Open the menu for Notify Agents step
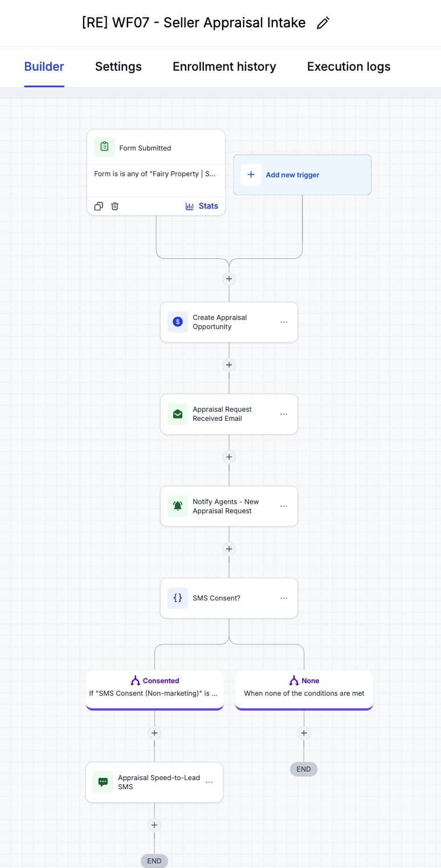Image resolution: width=441 pixels, height=868 pixels. pos(284,506)
